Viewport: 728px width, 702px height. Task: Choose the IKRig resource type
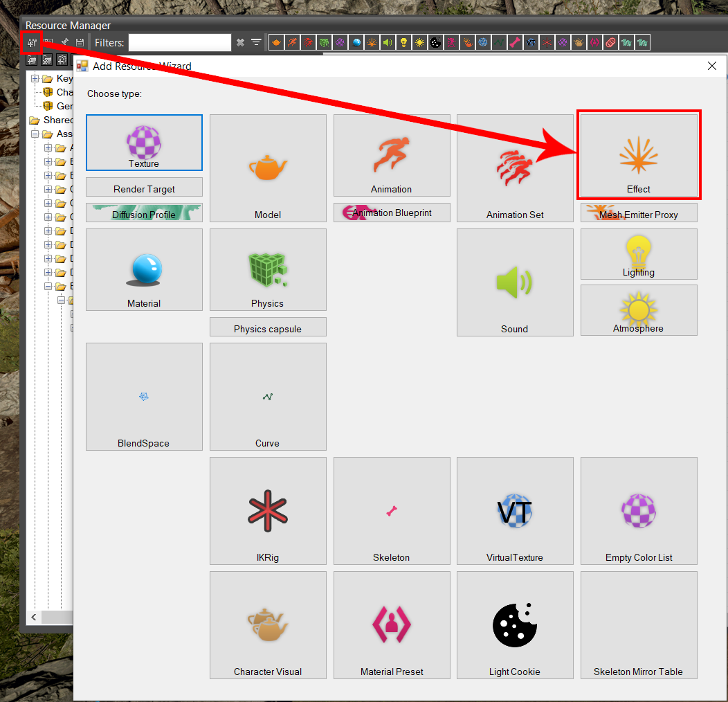tap(268, 511)
